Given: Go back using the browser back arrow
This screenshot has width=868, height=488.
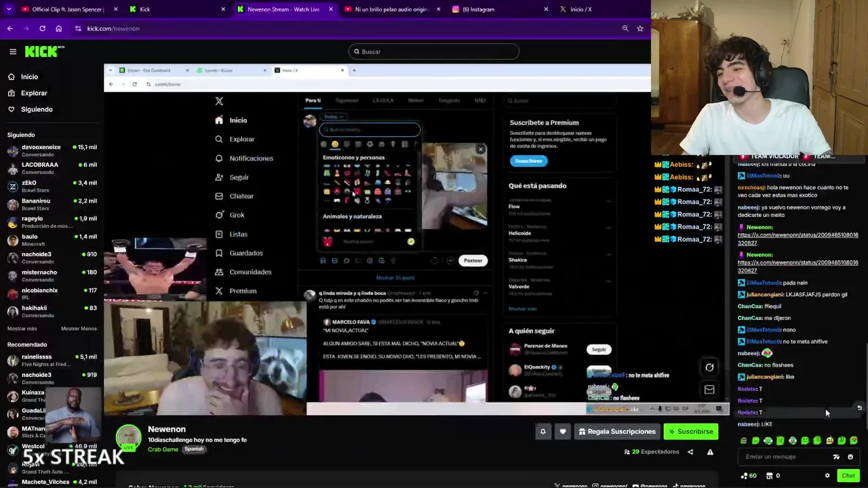Looking at the screenshot, I should click(9, 28).
